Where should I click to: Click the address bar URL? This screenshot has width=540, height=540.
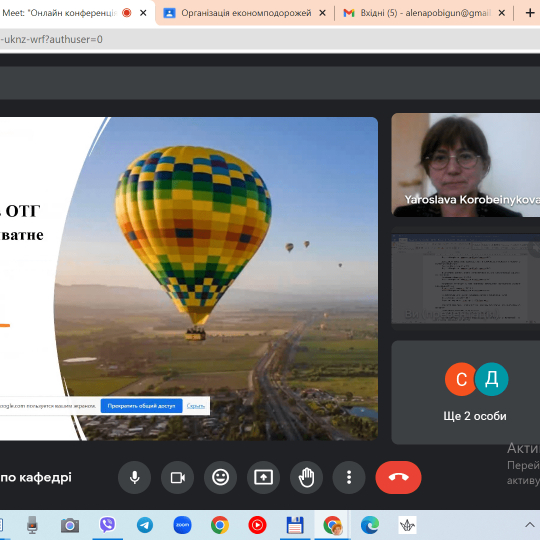pyautogui.click(x=51, y=39)
